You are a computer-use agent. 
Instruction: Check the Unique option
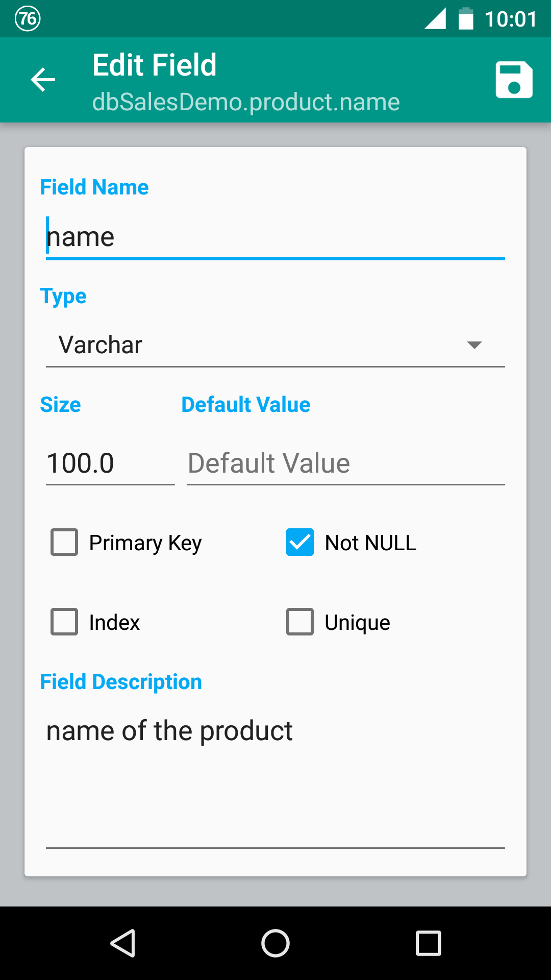[299, 622]
